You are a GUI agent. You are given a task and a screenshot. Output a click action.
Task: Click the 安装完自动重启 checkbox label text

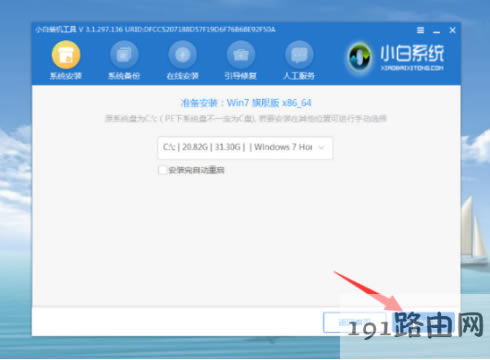tap(196, 170)
